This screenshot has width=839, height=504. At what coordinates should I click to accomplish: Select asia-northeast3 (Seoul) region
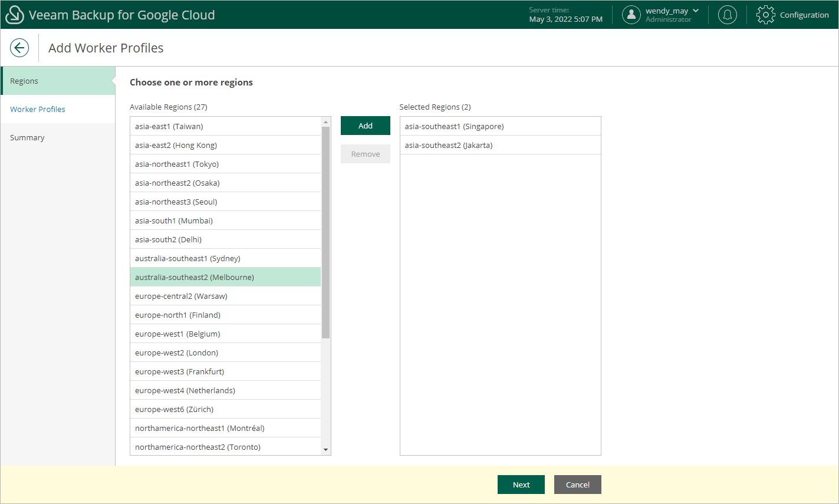point(225,202)
